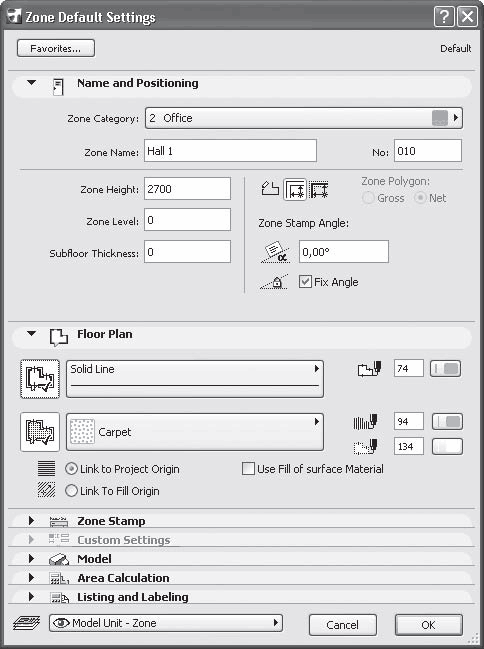Choose reference line zone construction method icon
Screen dimensions: 484x649
319,190
